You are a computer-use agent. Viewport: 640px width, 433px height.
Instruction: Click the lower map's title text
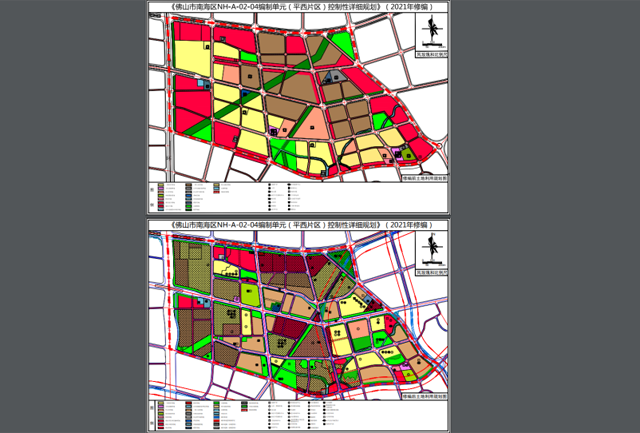[x=298, y=225]
